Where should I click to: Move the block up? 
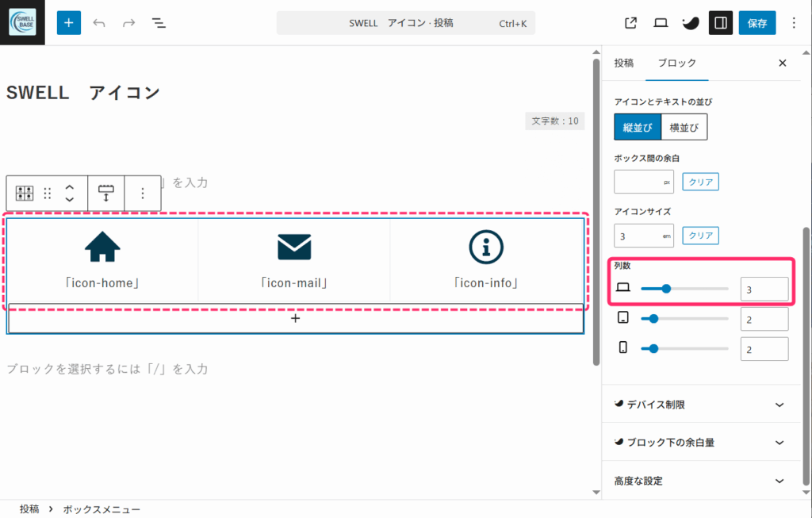pos(70,187)
